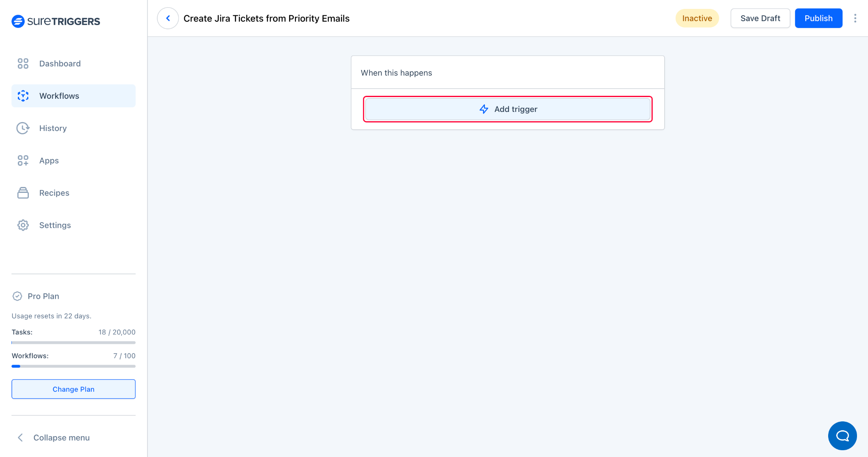
Task: Click the Pro Plan badge icon
Action: pos(17,296)
